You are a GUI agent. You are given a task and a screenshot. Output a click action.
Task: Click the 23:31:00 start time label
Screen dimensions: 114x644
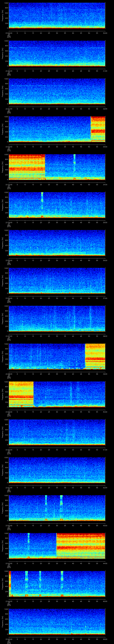tap(9, 109)
